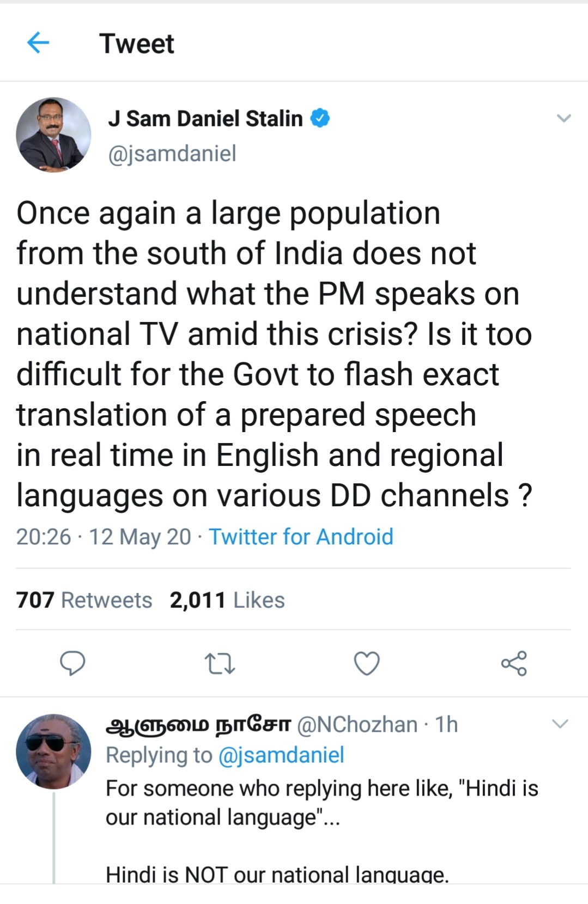588x904 pixels.
Task: Open J Sam Daniel Stalin's profile picture
Action: click(53, 135)
